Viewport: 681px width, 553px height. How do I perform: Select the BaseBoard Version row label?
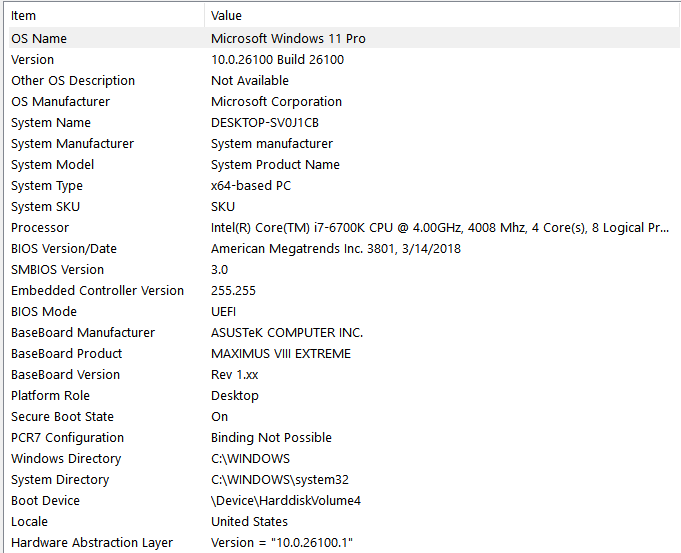65,374
